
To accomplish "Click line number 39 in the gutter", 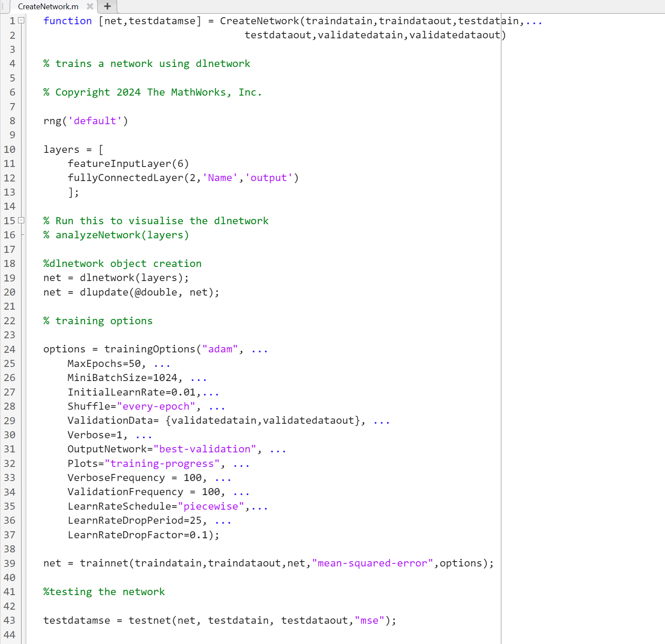I will point(9,563).
